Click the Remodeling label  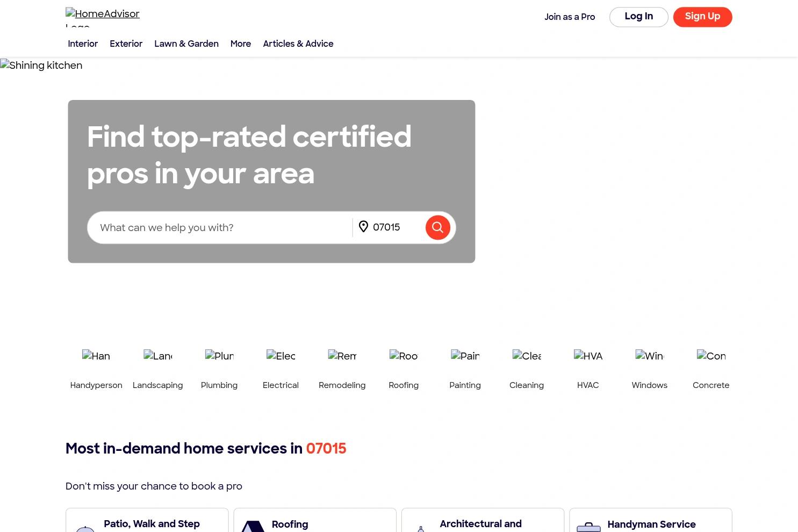[342, 385]
